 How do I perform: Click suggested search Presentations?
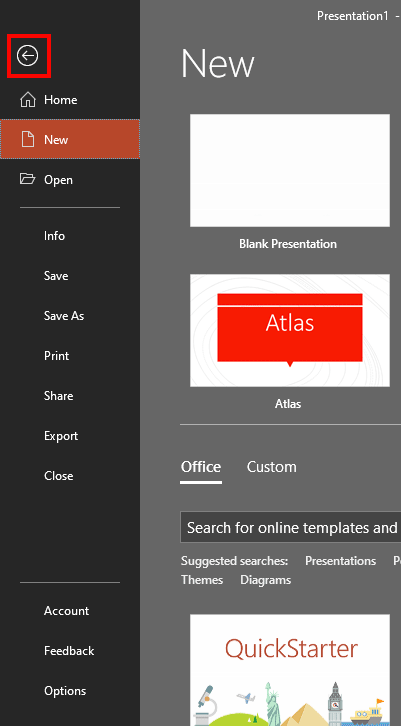coord(340,561)
